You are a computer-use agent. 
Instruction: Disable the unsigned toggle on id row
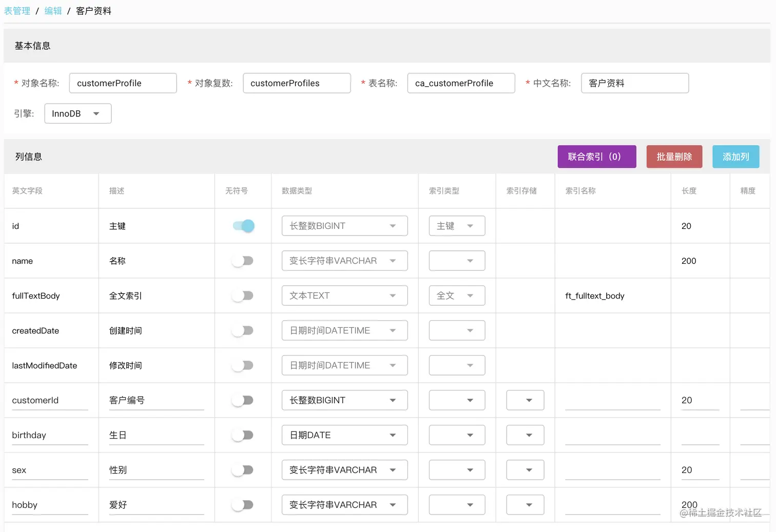243,226
